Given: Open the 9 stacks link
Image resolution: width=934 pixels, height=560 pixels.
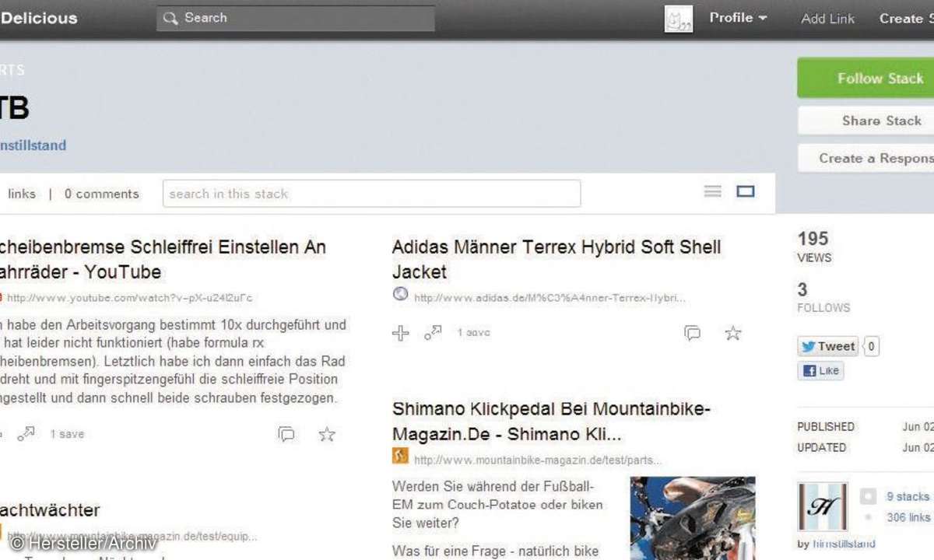Looking at the screenshot, I should (908, 496).
